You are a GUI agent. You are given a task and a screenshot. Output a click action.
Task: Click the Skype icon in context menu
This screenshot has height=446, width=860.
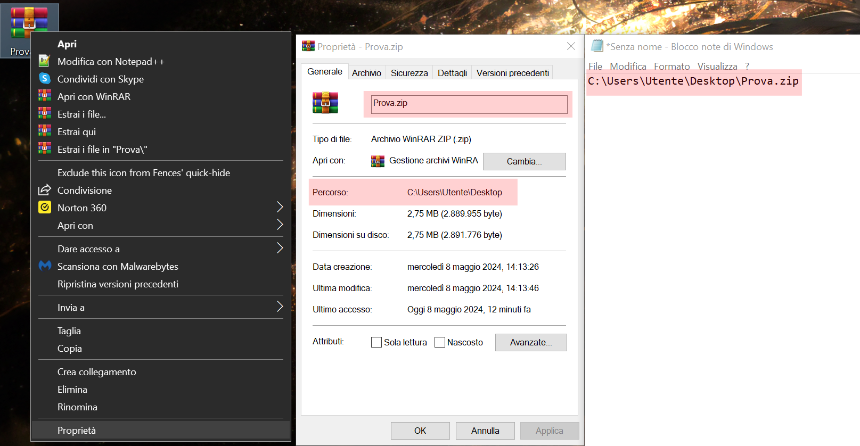(44, 78)
